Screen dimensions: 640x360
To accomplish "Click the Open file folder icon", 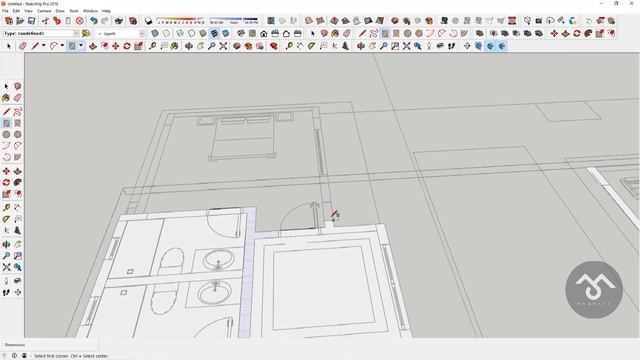I will (20, 21).
